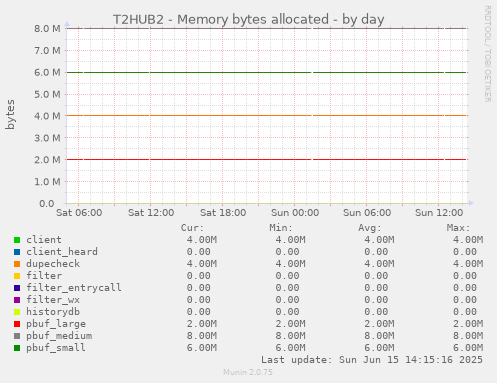Click the Last update timestamp text
The height and width of the screenshot is (383, 497).
pos(372,360)
